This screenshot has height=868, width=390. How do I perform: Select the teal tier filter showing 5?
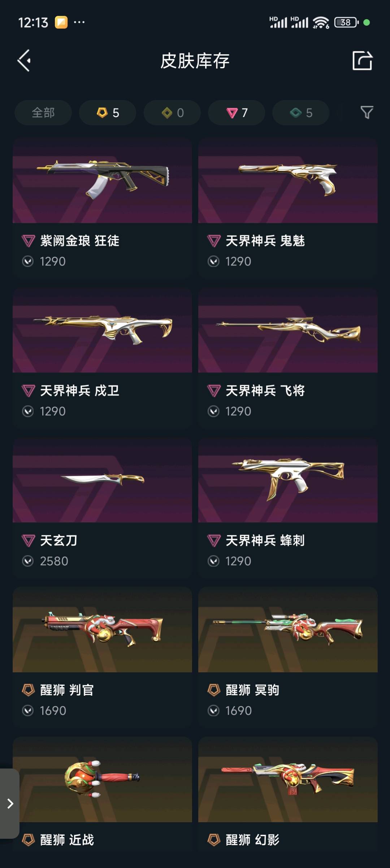click(301, 113)
